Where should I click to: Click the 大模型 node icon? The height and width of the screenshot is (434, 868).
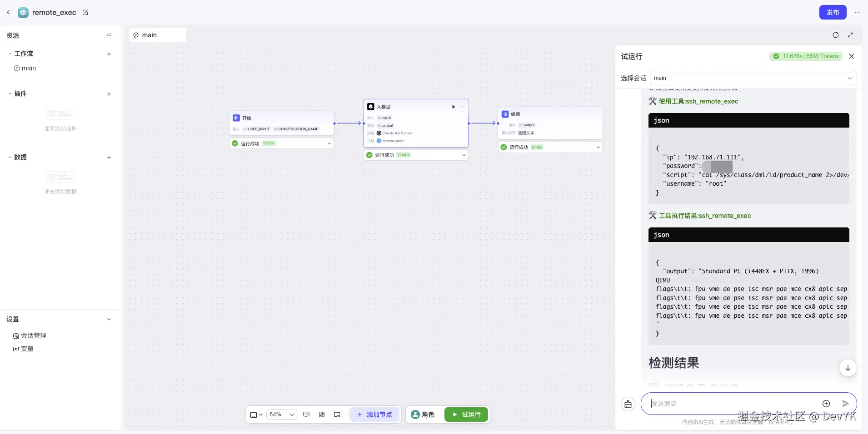coord(371,107)
